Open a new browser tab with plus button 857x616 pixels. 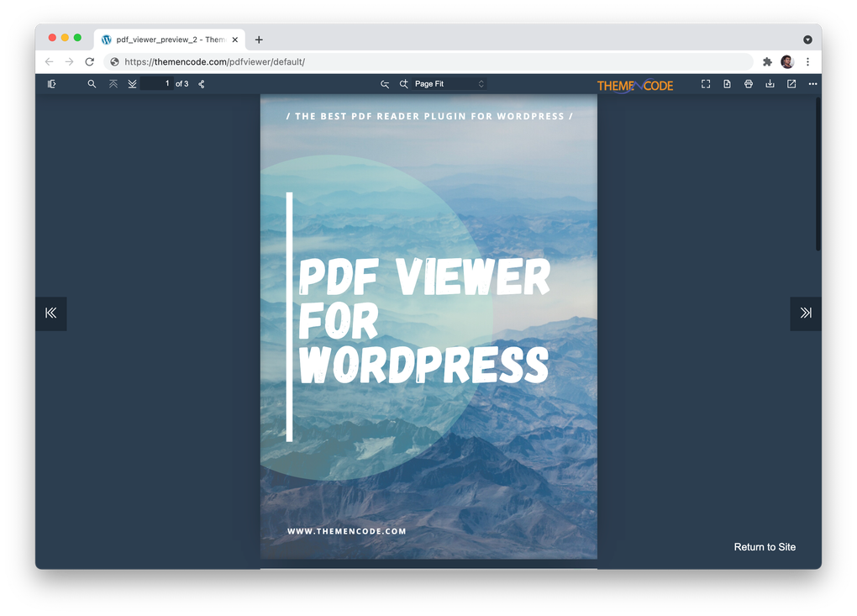[x=259, y=39]
